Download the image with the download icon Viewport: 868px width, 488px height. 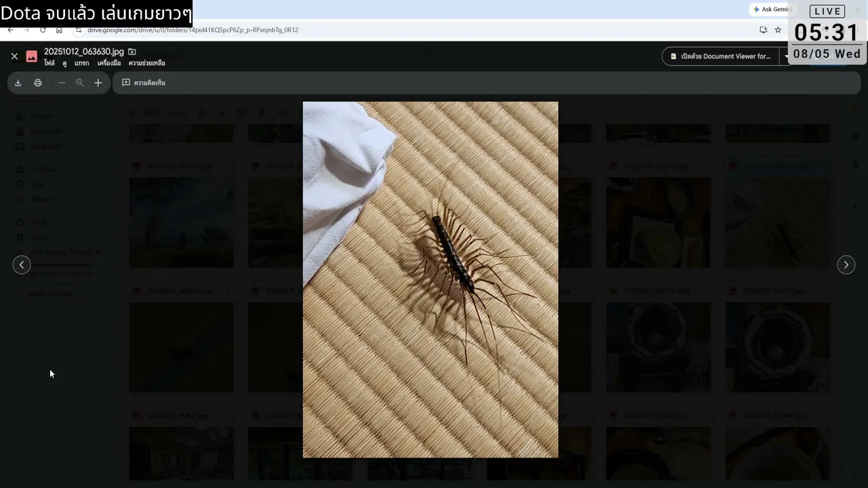(x=18, y=83)
